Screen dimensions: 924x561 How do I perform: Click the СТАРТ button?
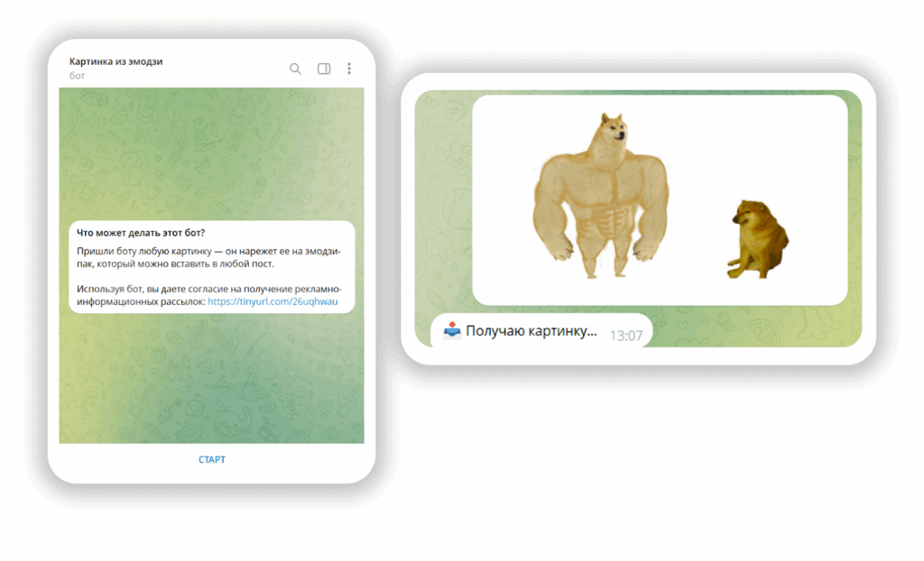[x=211, y=460]
